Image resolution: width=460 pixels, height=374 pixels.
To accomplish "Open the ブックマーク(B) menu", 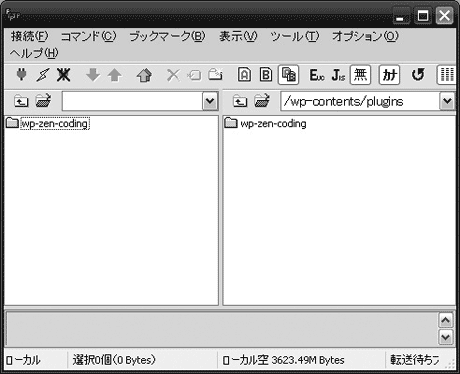I will 167,36.
